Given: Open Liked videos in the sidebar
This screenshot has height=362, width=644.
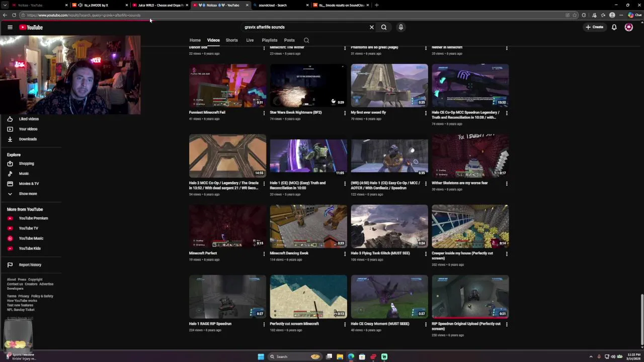Looking at the screenshot, I should pyautogui.click(x=29, y=119).
